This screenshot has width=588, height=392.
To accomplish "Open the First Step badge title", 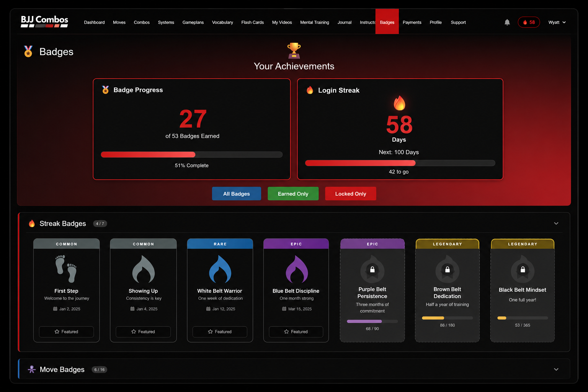I will pos(66,291).
